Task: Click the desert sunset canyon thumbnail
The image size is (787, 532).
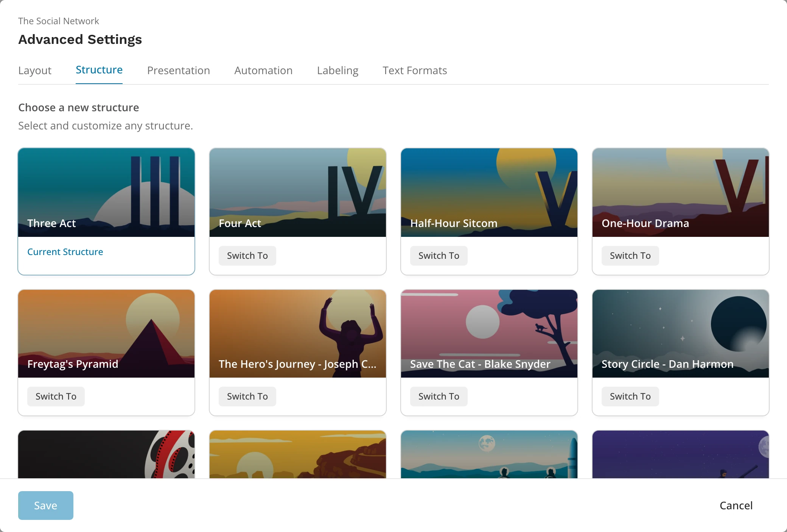Action: pyautogui.click(x=298, y=454)
